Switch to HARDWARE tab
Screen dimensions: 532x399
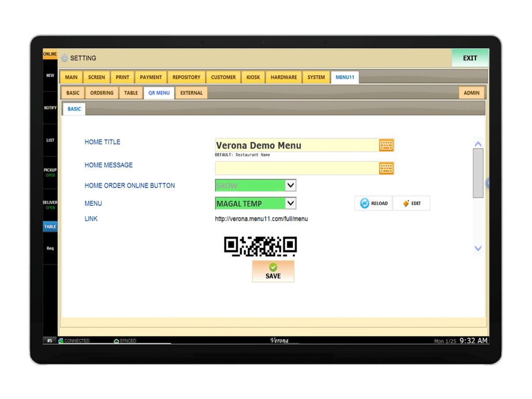pyautogui.click(x=284, y=77)
